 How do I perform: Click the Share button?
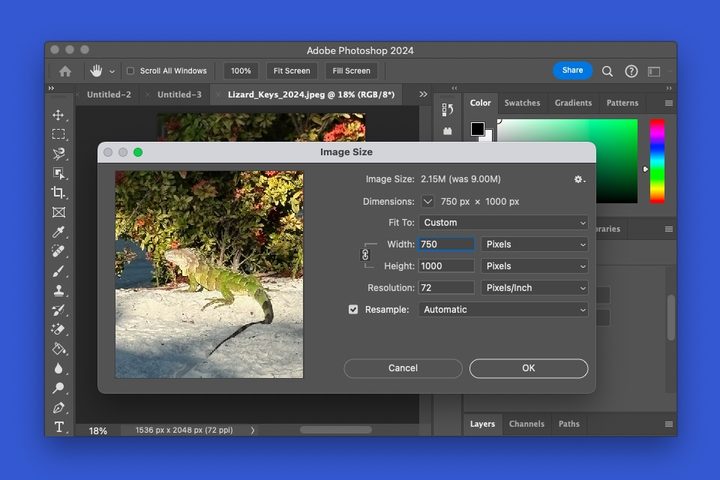572,70
